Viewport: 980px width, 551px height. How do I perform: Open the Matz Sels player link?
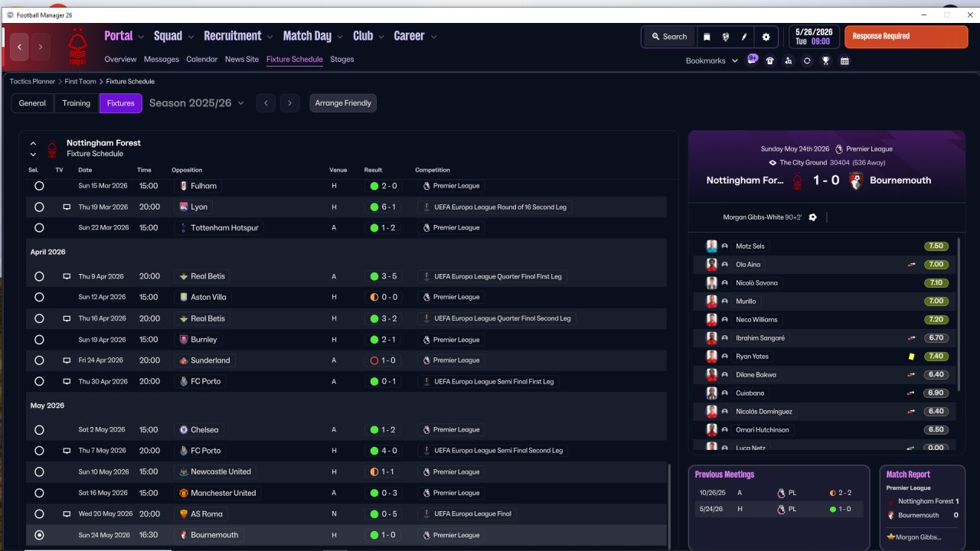point(750,246)
